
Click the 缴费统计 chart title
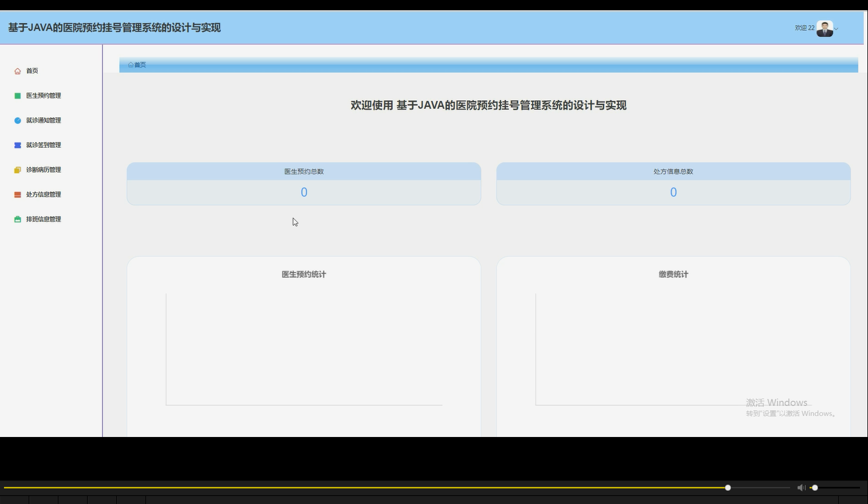click(673, 274)
